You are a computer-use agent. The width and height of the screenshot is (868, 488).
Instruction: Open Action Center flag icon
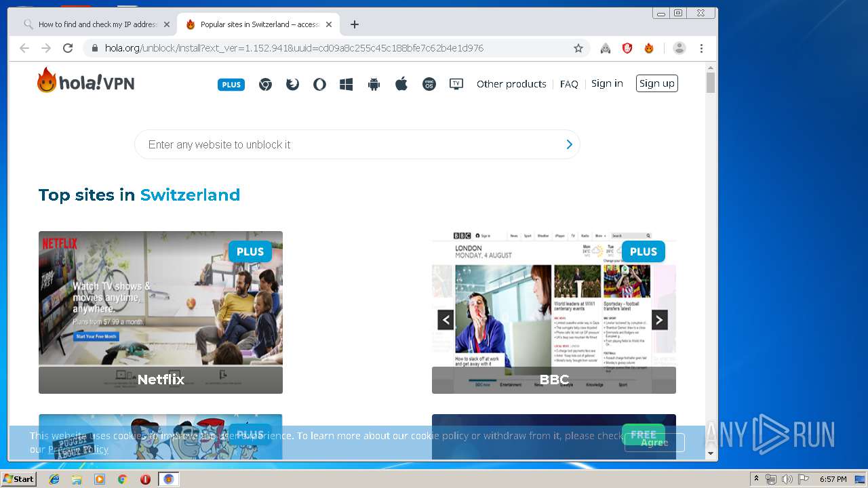pos(804,479)
